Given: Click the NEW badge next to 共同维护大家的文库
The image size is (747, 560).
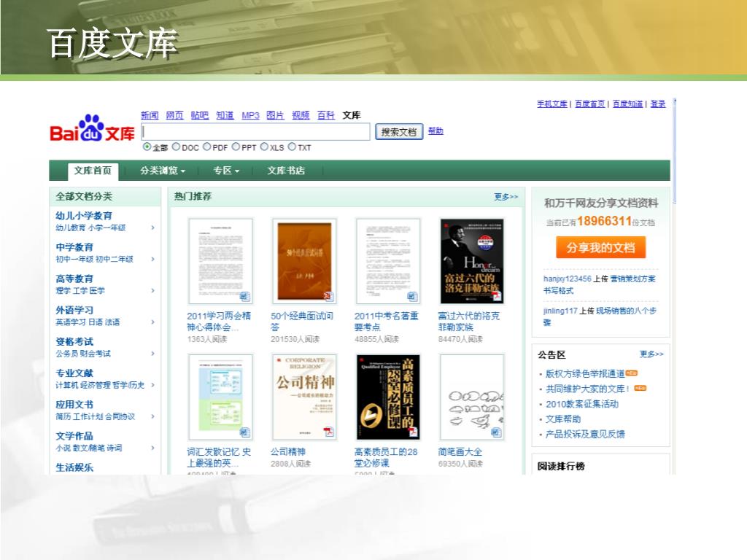Looking at the screenshot, I should [x=640, y=388].
